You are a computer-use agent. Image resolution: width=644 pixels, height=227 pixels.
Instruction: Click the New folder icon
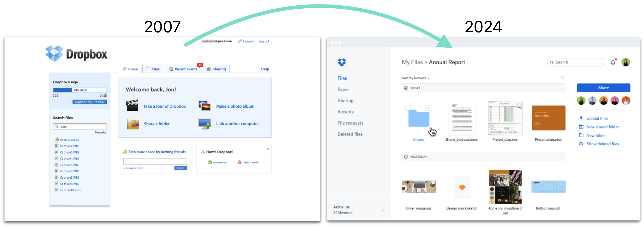(x=581, y=135)
